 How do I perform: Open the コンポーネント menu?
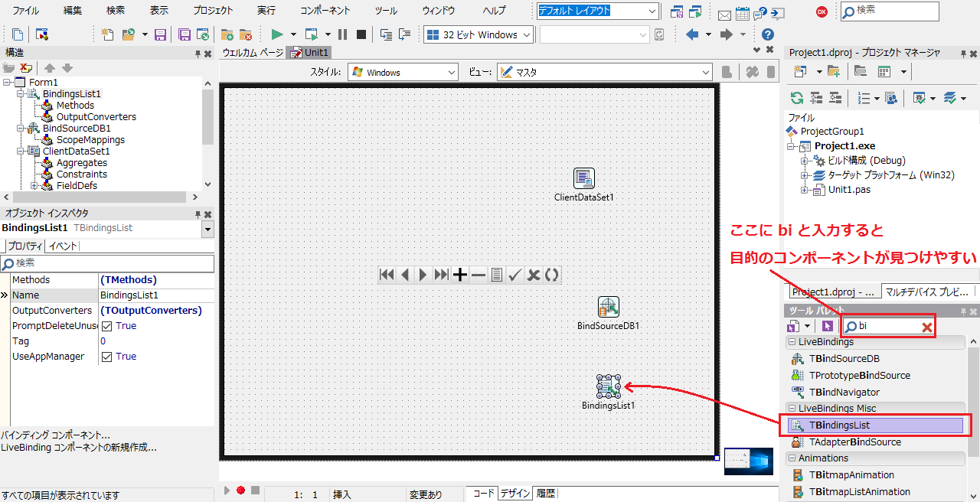pyautogui.click(x=325, y=10)
